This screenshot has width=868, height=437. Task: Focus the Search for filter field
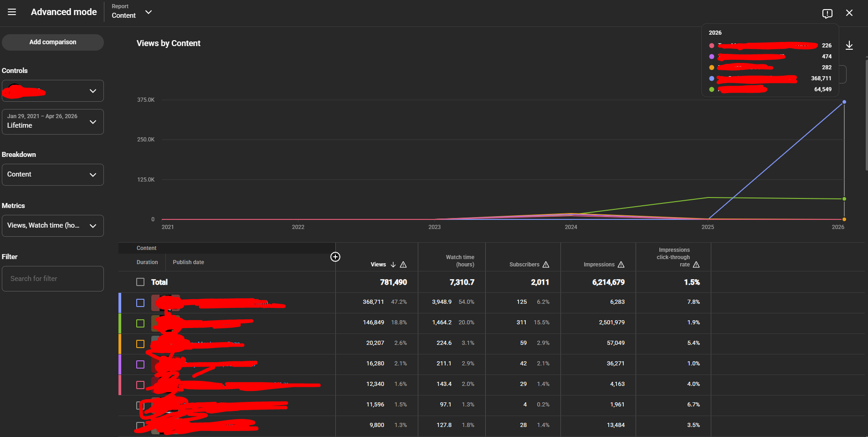coord(53,279)
